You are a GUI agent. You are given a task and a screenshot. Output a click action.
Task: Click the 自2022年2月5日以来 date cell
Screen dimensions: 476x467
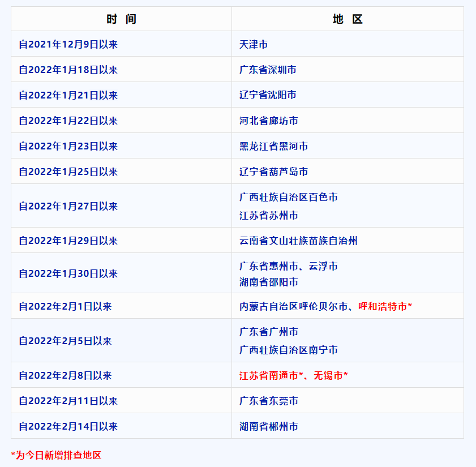click(121, 340)
